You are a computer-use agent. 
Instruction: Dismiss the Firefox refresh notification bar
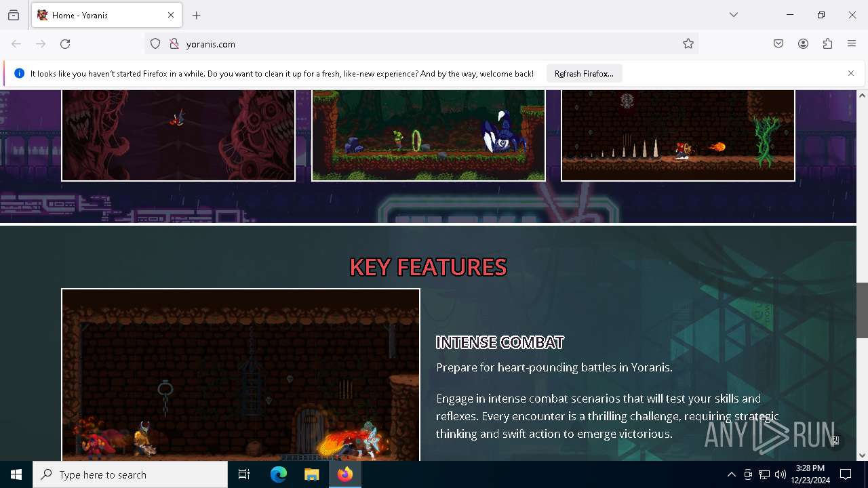(851, 73)
